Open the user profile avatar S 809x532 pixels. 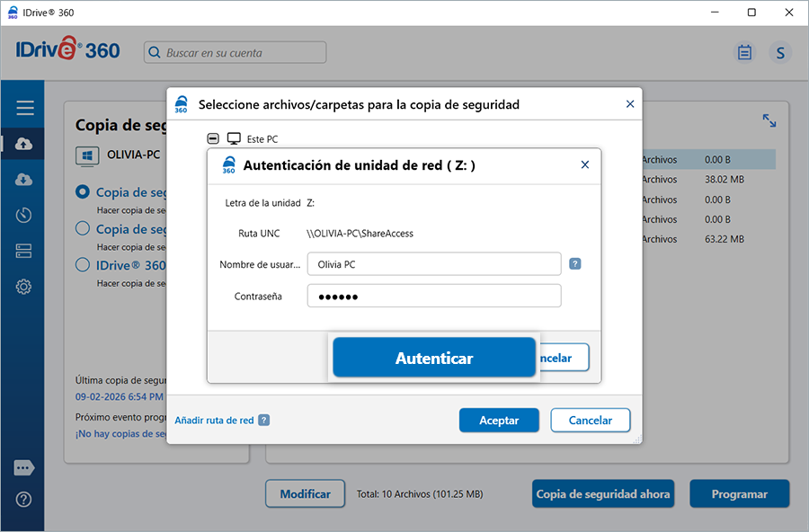coord(780,52)
